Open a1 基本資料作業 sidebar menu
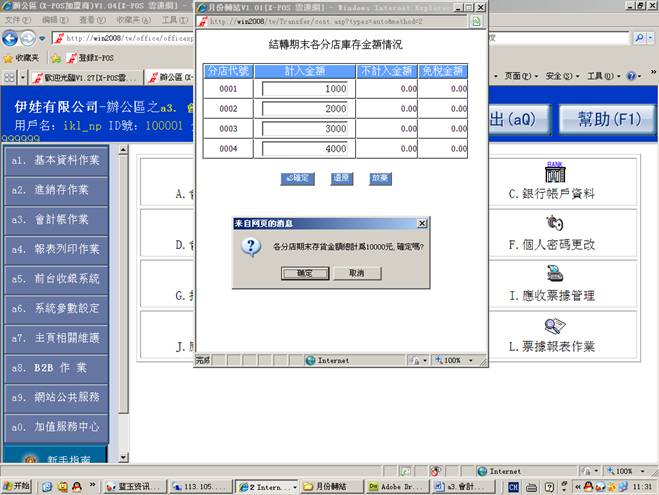 [x=57, y=160]
